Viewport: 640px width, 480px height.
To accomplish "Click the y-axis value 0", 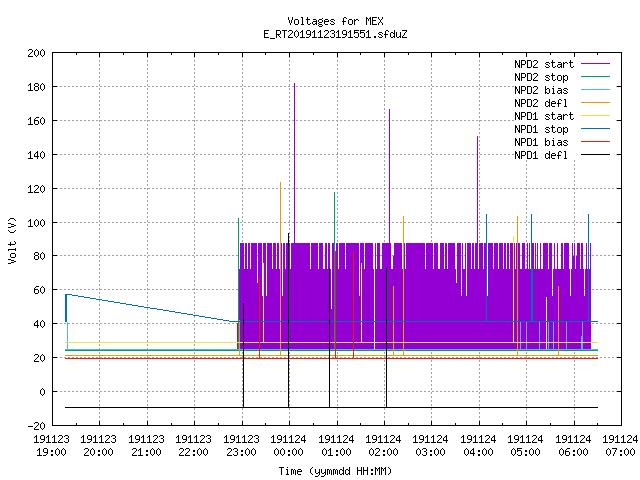I will coord(42,392).
